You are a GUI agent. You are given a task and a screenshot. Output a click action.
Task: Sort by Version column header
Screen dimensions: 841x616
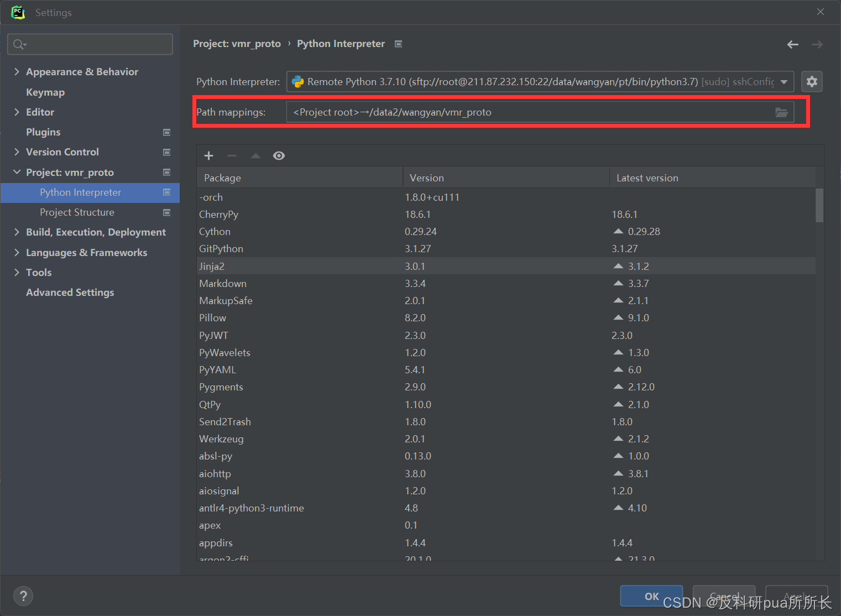pyautogui.click(x=506, y=178)
